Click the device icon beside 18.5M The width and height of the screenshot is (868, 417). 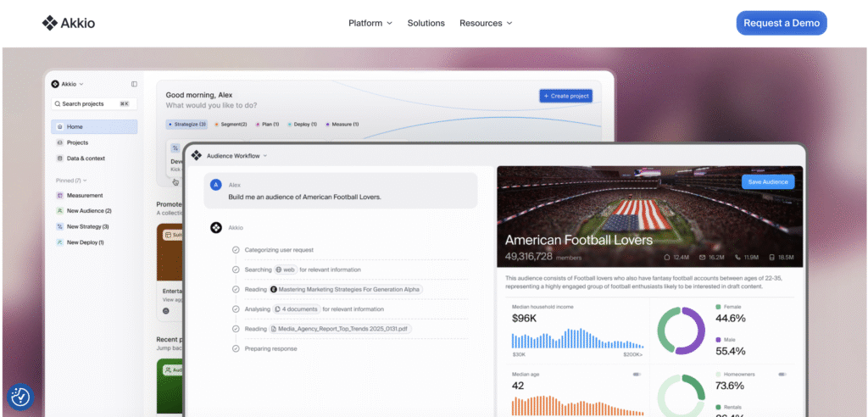(772, 258)
